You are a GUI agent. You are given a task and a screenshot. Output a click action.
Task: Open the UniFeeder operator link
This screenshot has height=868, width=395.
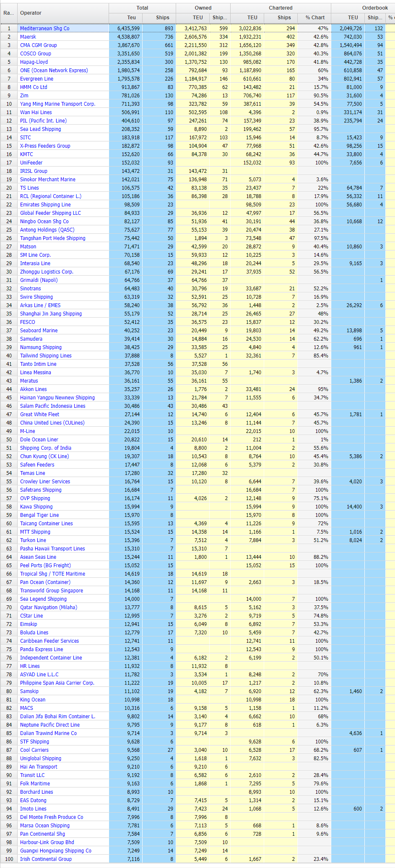[x=31, y=163]
